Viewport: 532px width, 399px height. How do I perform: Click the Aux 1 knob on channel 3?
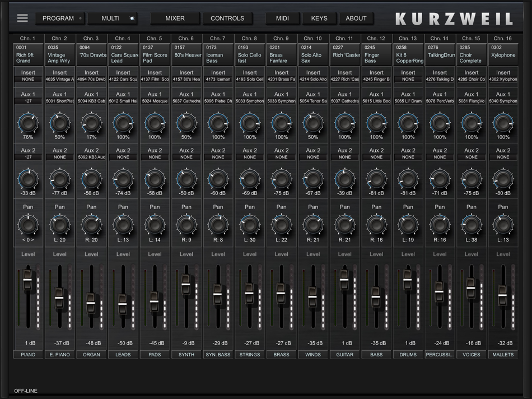point(91,123)
